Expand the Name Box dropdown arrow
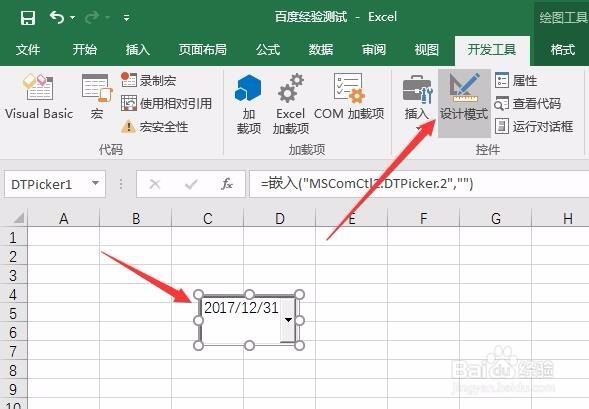589x409 pixels. pos(96,183)
